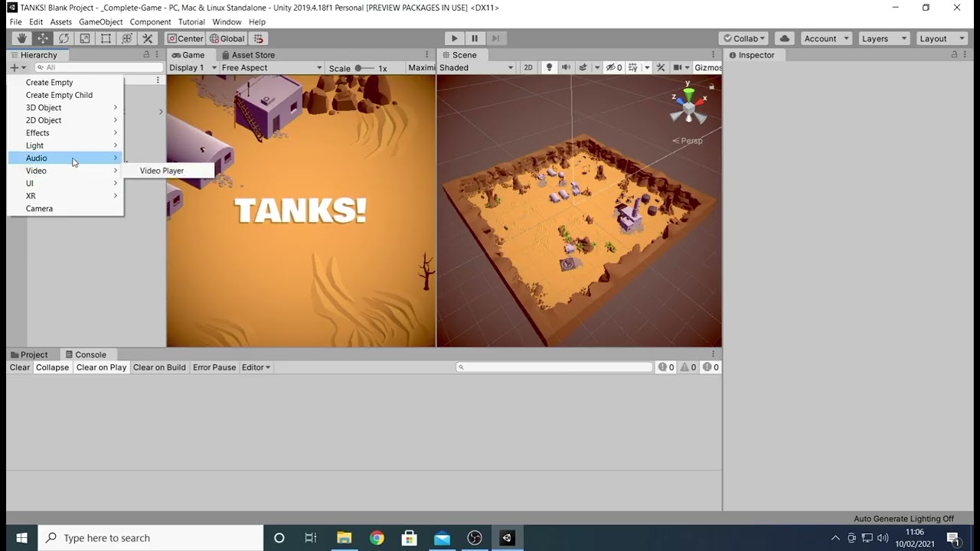Click the Console search field
Screen dimensions: 980x551
[x=554, y=367]
